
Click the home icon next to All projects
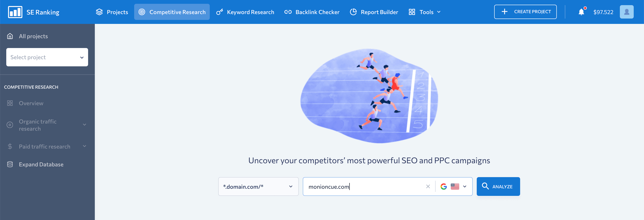[10, 36]
